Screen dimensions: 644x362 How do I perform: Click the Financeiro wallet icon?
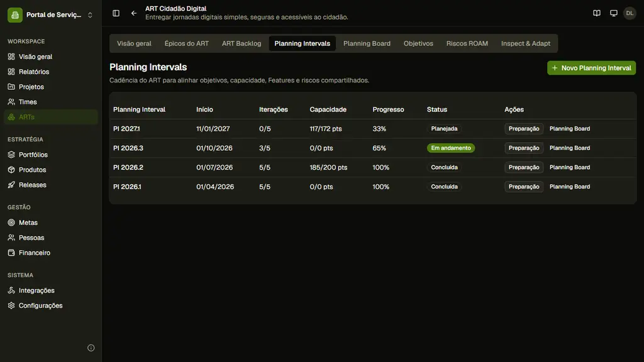[x=11, y=253]
